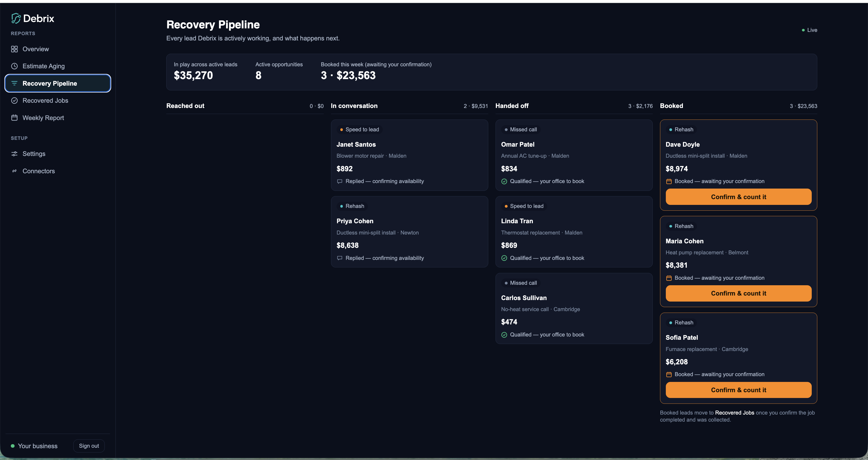
Task: Confirm and count Maria Cohen's booked job
Action: 738,293
